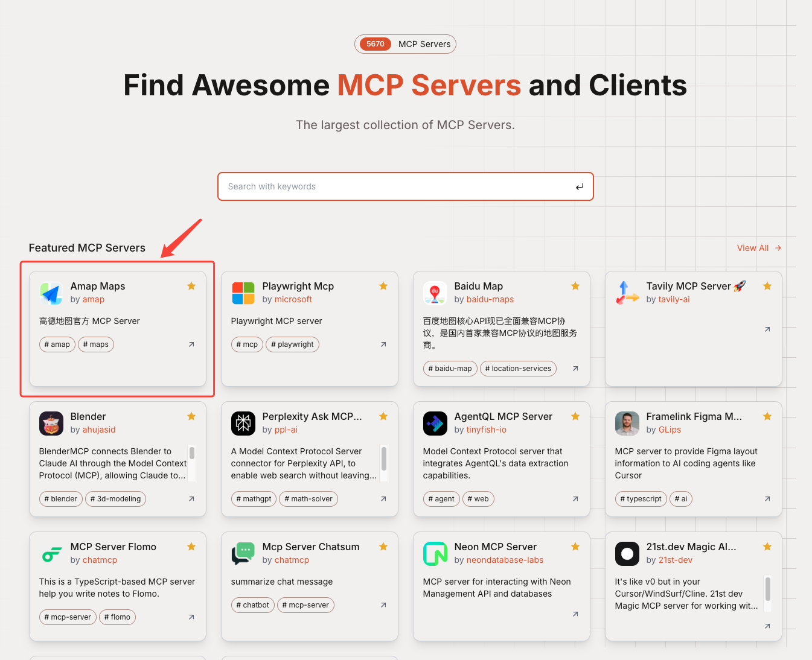Click the Neon MCP Server logo icon

(x=435, y=554)
